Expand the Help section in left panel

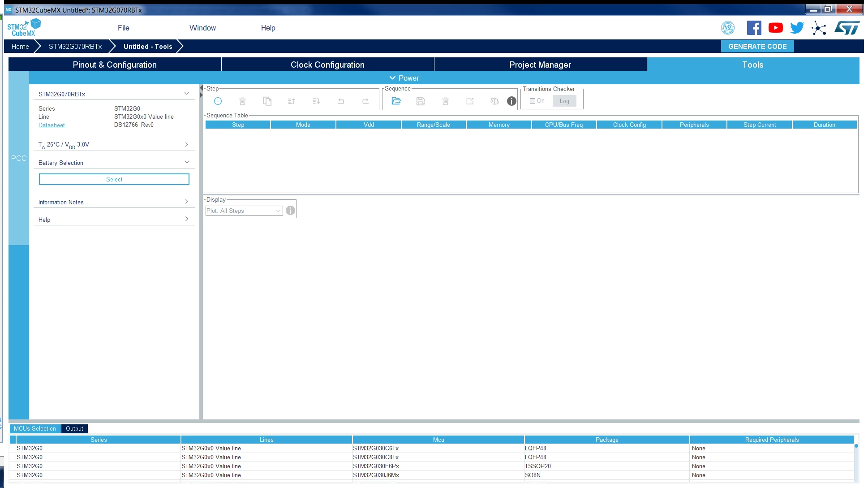click(x=187, y=219)
